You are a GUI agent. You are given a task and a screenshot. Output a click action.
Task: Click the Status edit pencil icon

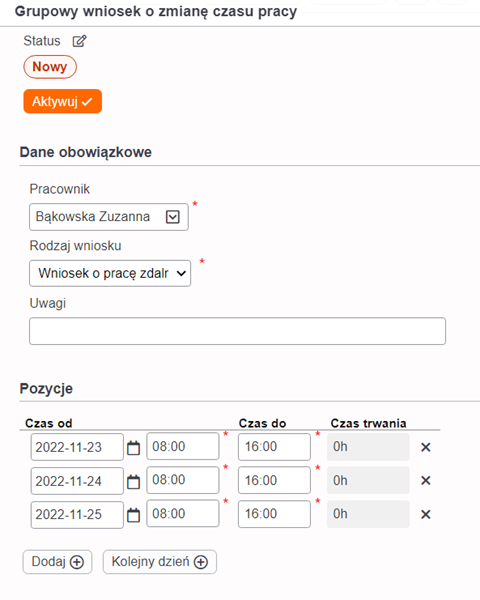pos(80,41)
